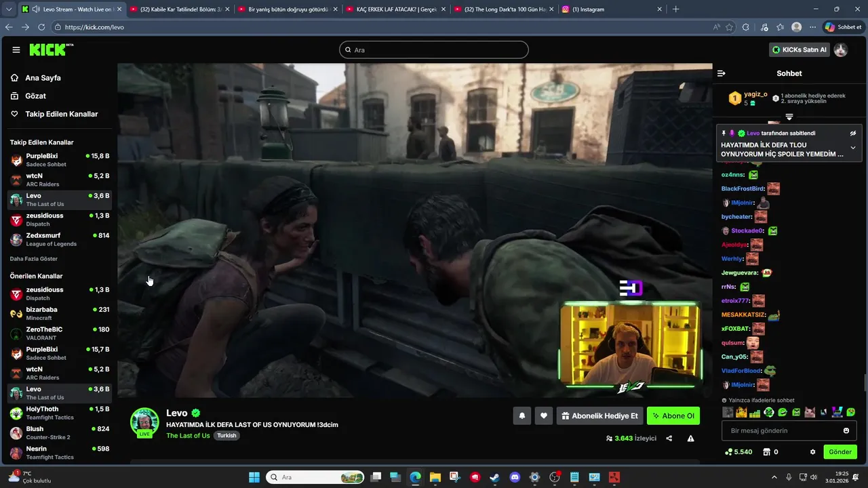The height and width of the screenshot is (488, 868).
Task: Click the Levo streamer avatar with LIVE badge
Action: (144, 423)
